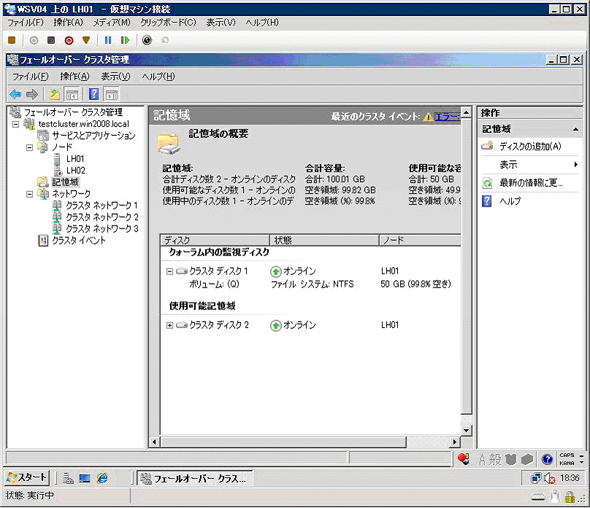Select クラスタ ネットワーク 3

[102, 229]
